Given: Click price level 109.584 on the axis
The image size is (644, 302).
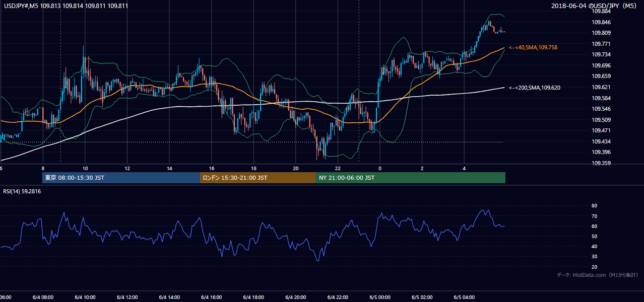Looking at the screenshot, I should point(601,98).
